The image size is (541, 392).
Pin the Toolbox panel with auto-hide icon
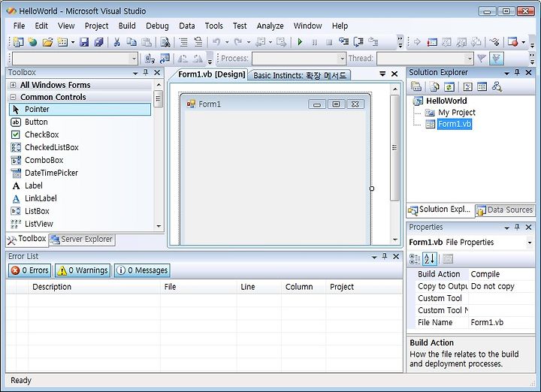[x=146, y=72]
